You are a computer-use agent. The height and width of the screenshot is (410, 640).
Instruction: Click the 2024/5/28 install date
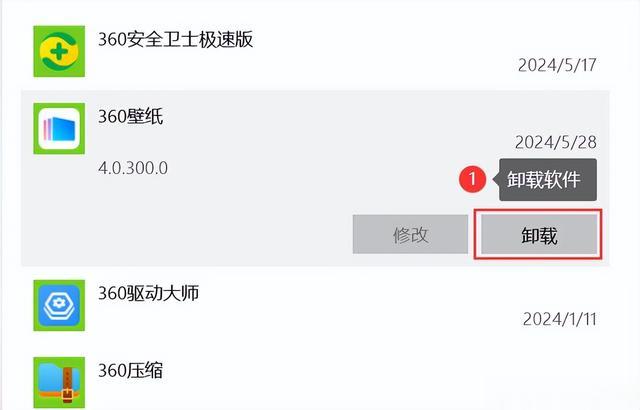click(x=556, y=142)
